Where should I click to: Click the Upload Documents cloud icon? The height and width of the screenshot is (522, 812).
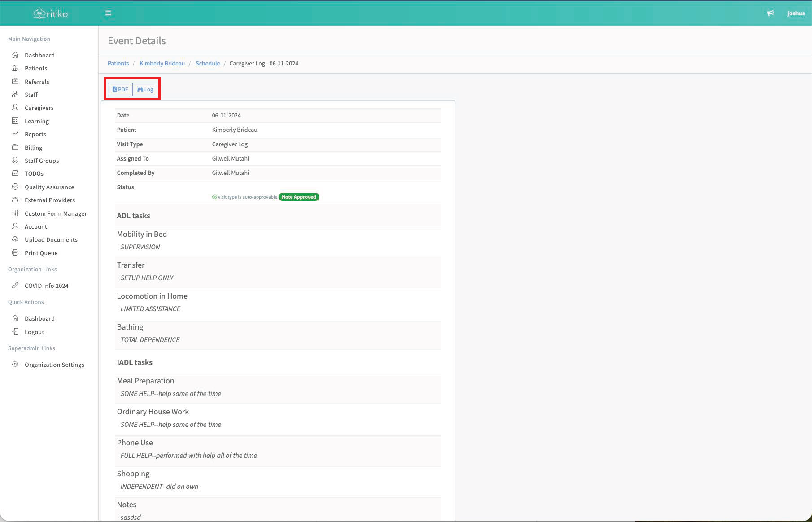pos(15,239)
